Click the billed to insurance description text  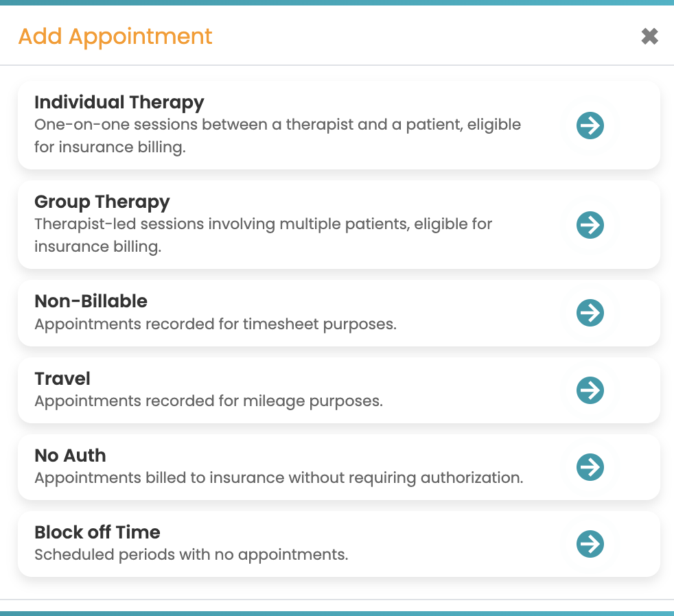coord(279,478)
